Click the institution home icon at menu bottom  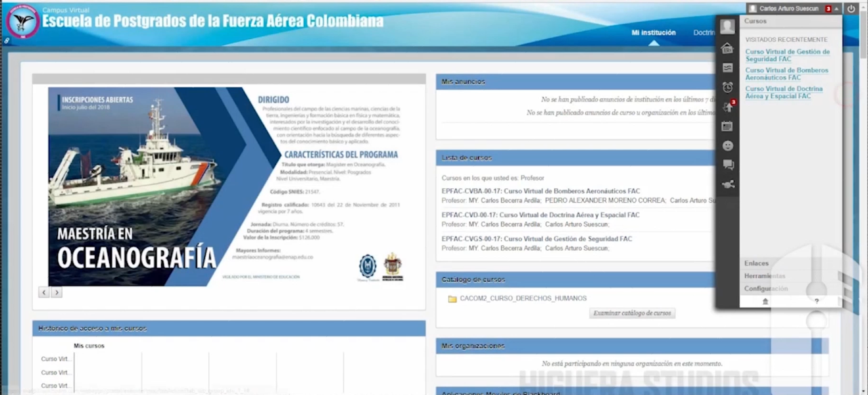(765, 302)
